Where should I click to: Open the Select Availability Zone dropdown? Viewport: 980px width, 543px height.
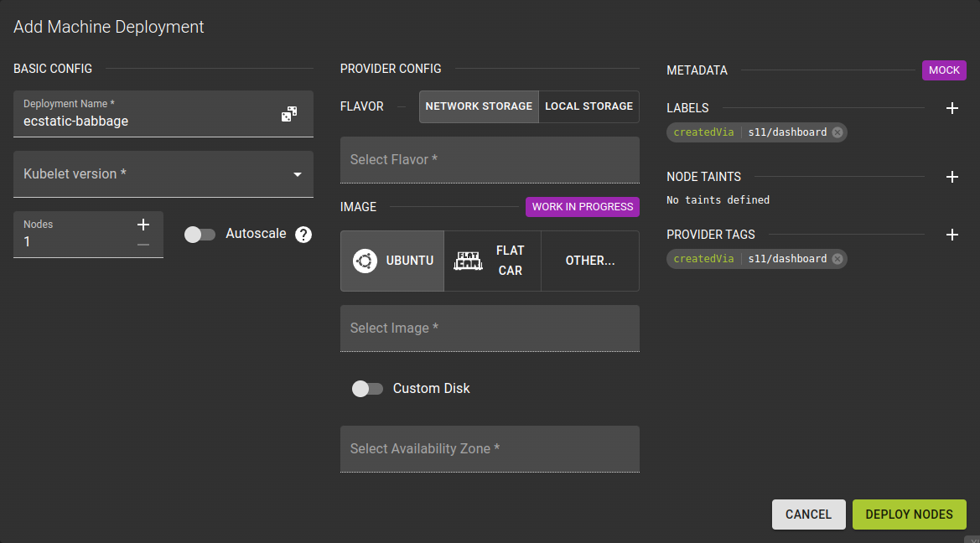pyautogui.click(x=490, y=449)
